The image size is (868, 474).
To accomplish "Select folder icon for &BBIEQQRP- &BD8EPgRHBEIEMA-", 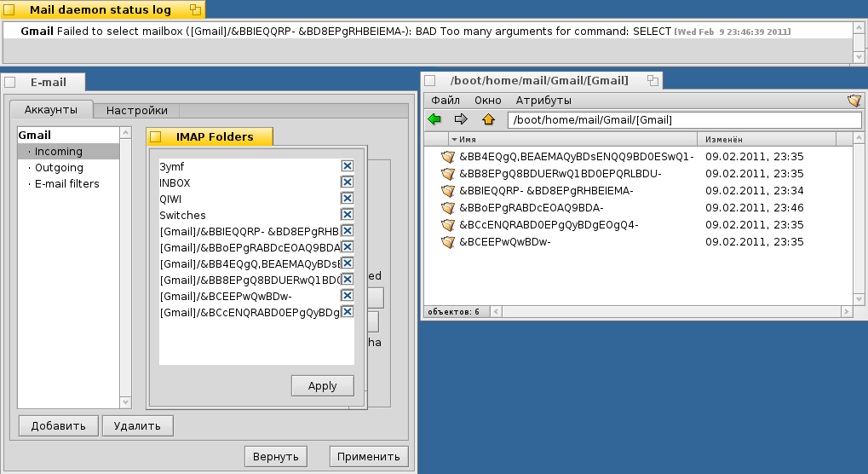I will pos(448,191).
